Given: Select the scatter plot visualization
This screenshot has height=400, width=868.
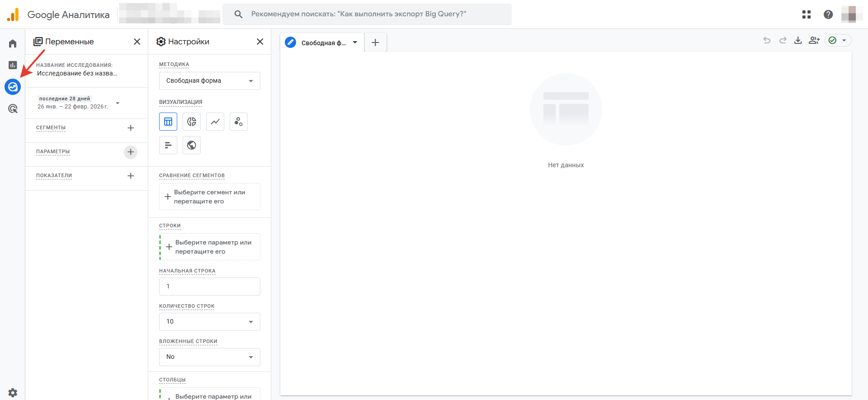Looking at the screenshot, I should coord(239,122).
